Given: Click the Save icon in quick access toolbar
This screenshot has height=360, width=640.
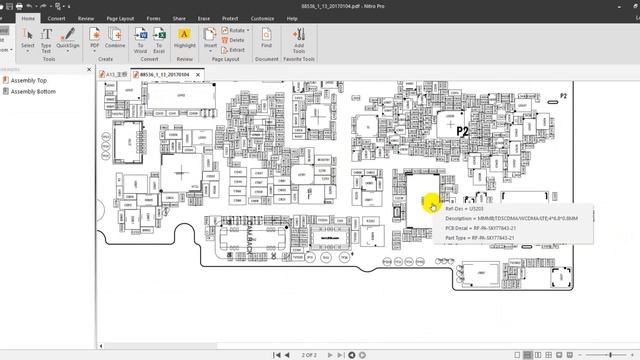Looking at the screenshot, I should coord(9,6).
